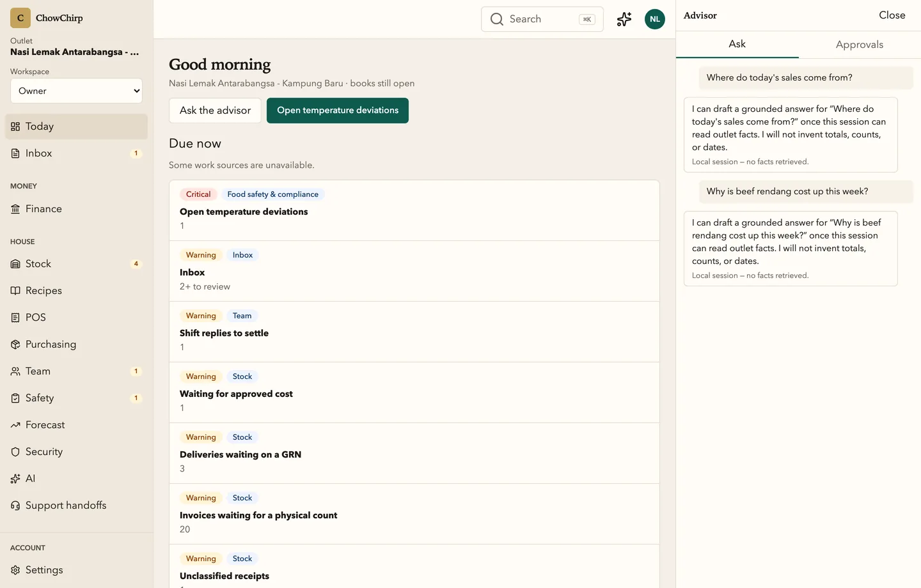Viewport: 921px width, 588px height.
Task: Click the ChowChirp logo badge
Action: point(20,18)
